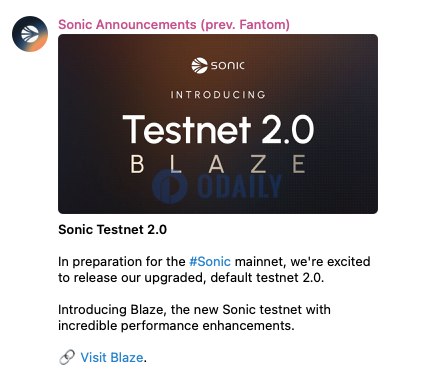
Task: Click the "In preparation for the" sentence start
Action: 122,262
